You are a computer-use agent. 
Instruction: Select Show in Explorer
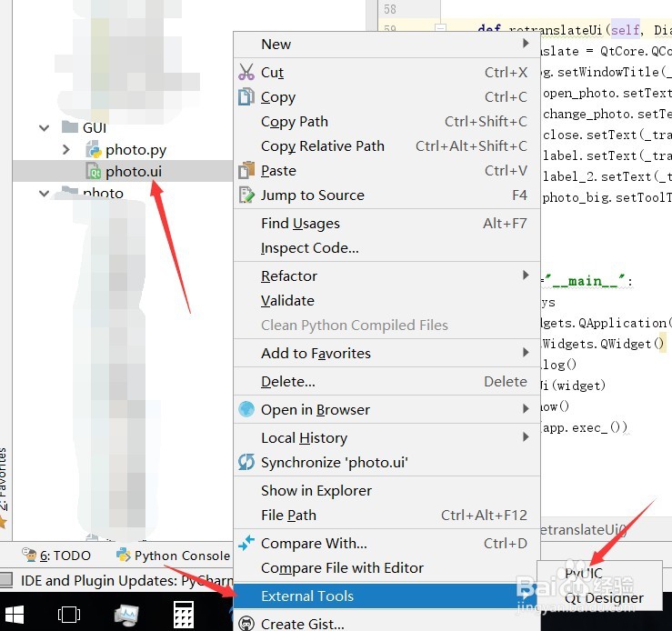point(386,490)
